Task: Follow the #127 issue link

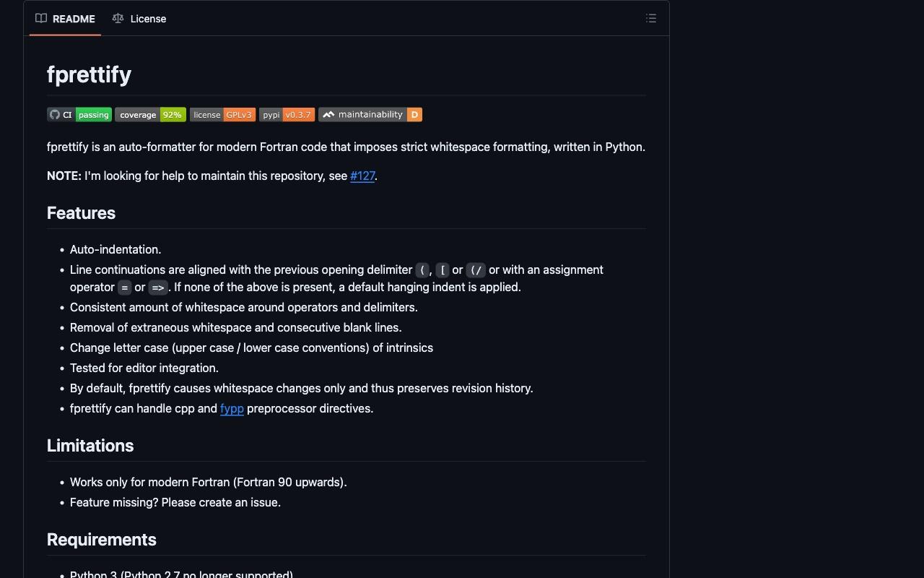Action: click(x=362, y=176)
